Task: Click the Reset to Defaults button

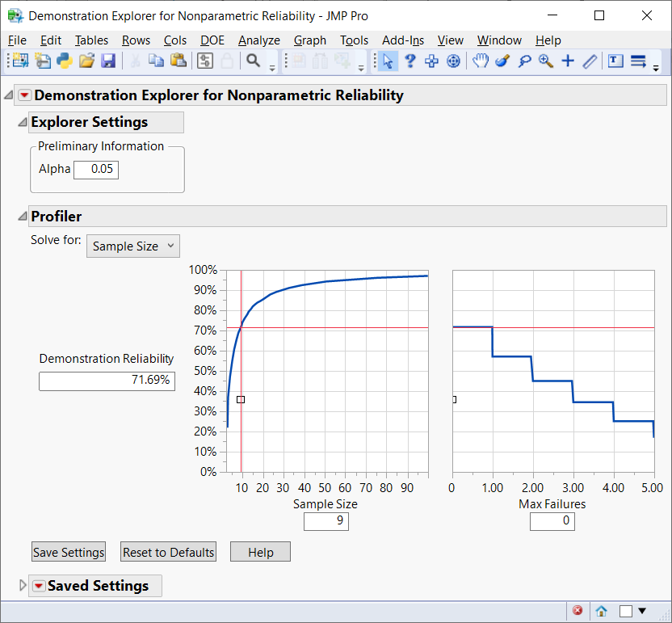Action: (x=168, y=551)
